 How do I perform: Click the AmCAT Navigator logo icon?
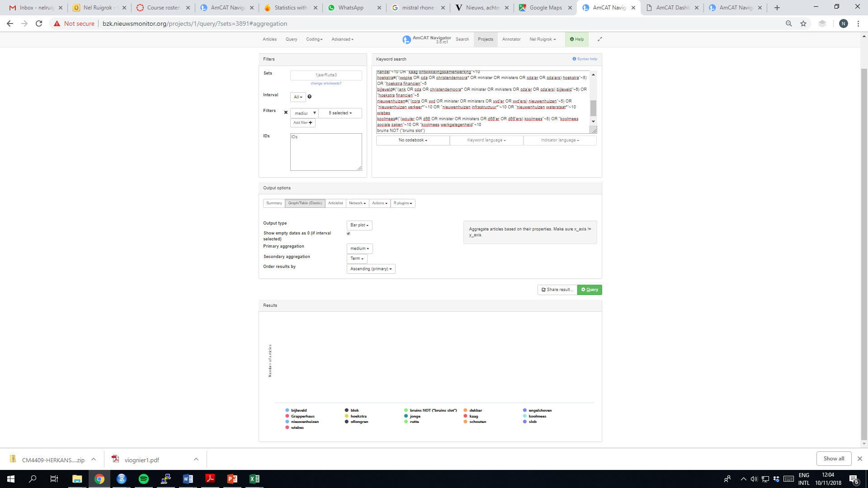click(406, 40)
